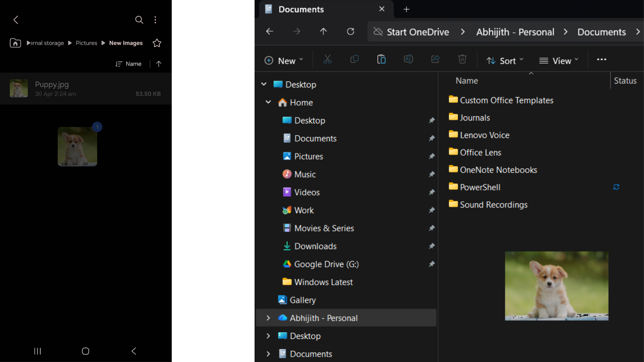Click the pin icon next to Downloads
This screenshot has width=644, height=362.
tap(432, 246)
